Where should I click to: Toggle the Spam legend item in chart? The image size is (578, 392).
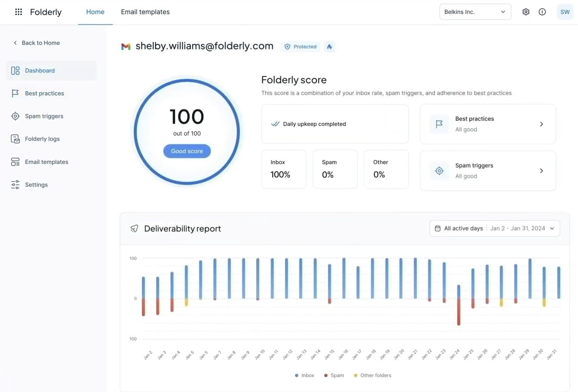[x=334, y=375]
